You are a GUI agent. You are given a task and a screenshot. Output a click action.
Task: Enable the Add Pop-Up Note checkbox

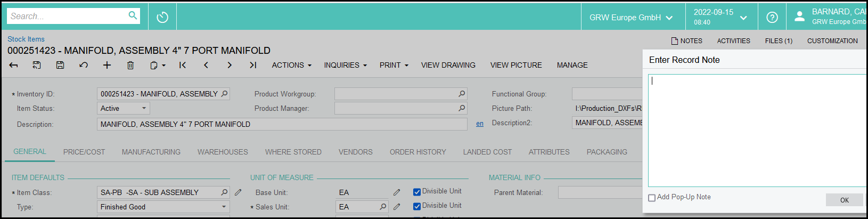(652, 198)
